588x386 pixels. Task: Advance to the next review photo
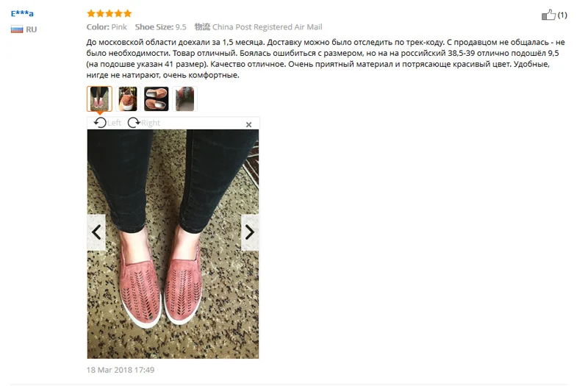coord(250,232)
